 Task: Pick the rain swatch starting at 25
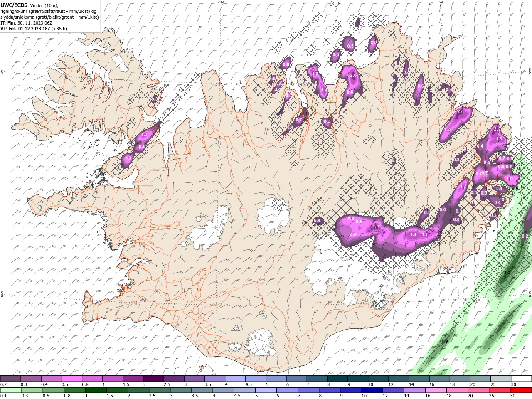[500, 390]
